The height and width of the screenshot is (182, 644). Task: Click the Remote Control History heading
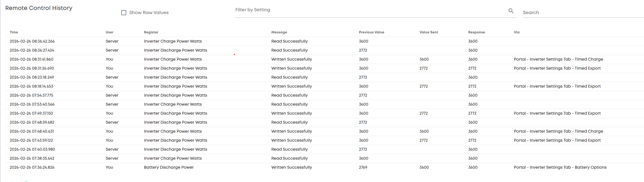tap(39, 8)
